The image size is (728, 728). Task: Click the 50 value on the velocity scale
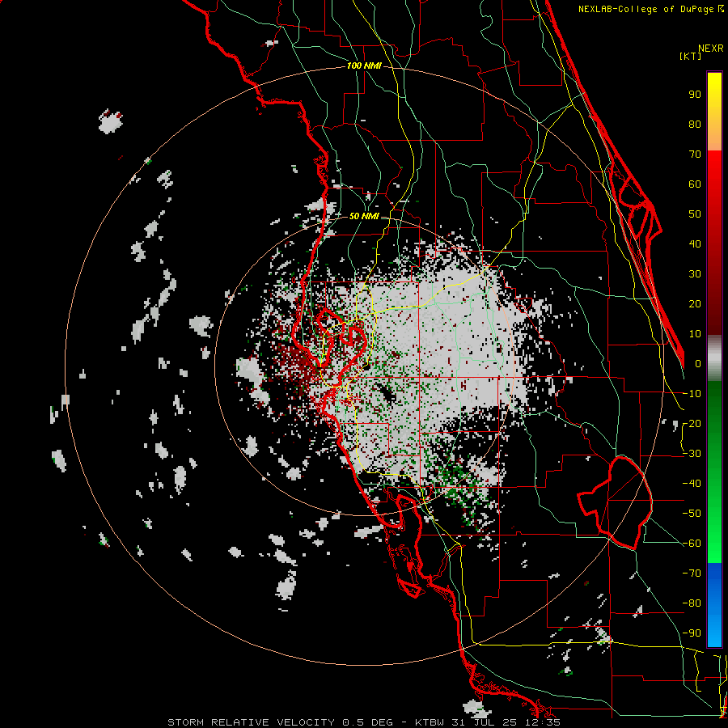(x=695, y=214)
